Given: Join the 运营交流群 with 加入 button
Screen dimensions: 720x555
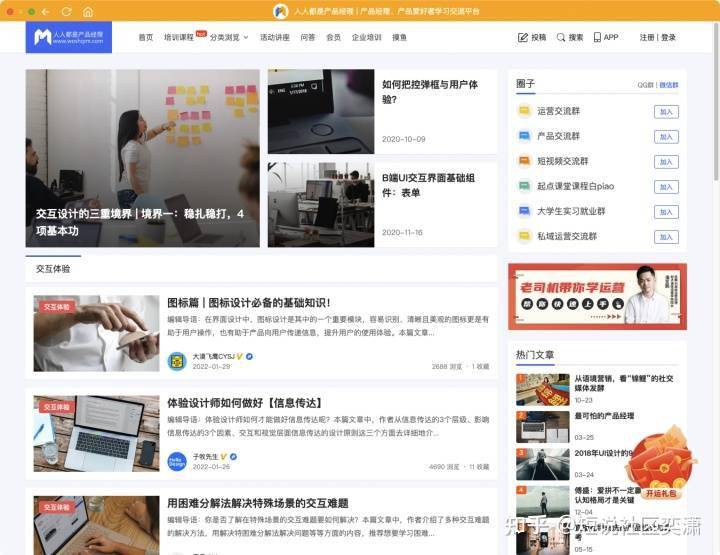Looking at the screenshot, I should [x=666, y=112].
